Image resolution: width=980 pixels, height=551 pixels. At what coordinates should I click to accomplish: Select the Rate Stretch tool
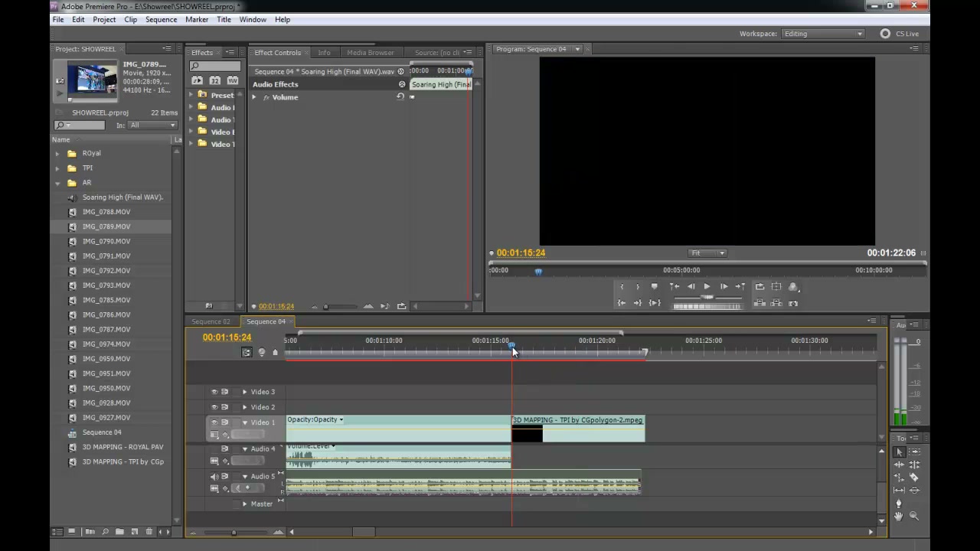point(900,478)
